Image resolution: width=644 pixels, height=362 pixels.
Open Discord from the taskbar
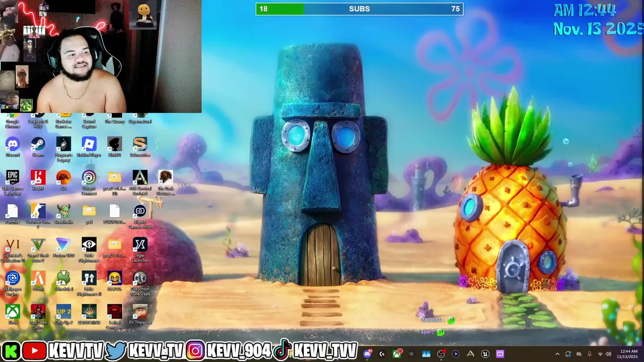(x=368, y=354)
